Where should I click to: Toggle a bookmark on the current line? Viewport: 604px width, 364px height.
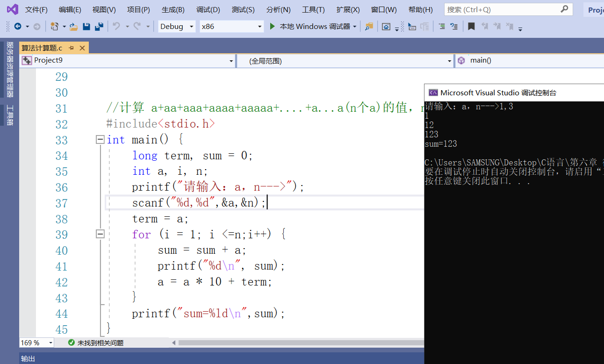471,27
